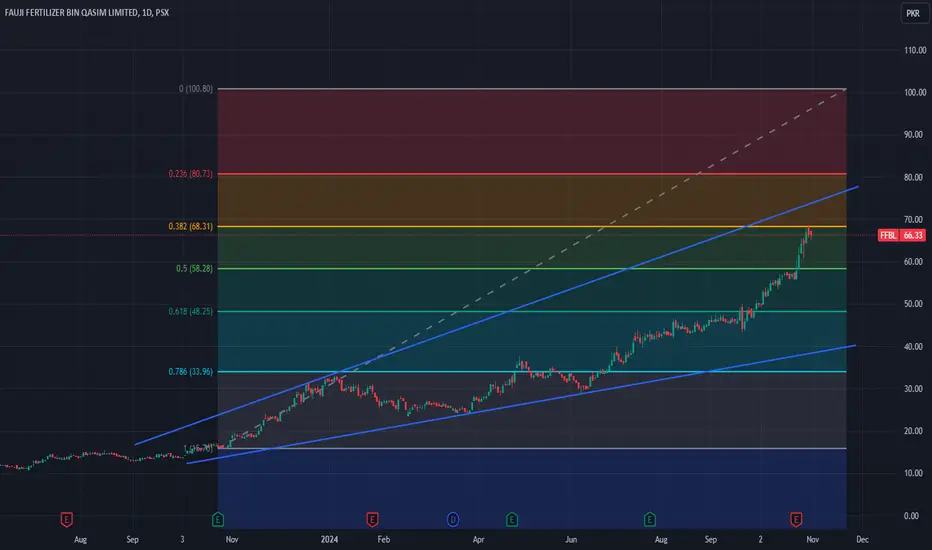Click the Jun label on the time axis

point(571,539)
